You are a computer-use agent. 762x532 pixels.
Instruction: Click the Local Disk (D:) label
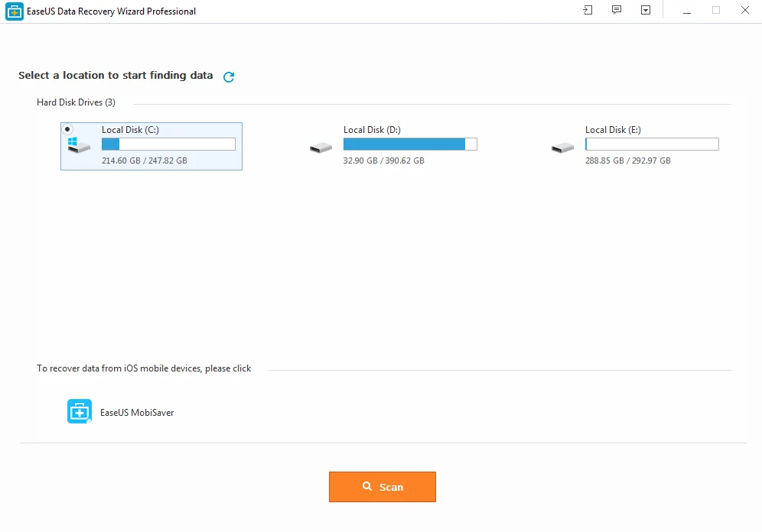[x=372, y=130]
